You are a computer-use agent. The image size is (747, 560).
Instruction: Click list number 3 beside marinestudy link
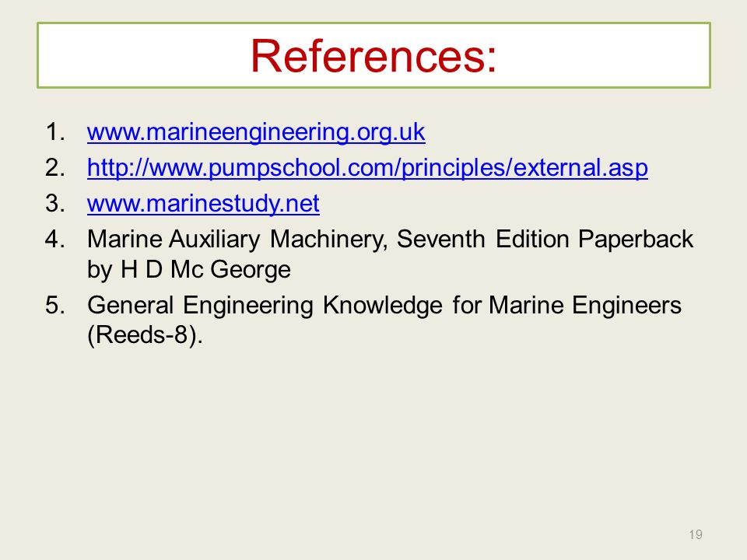pos(55,203)
